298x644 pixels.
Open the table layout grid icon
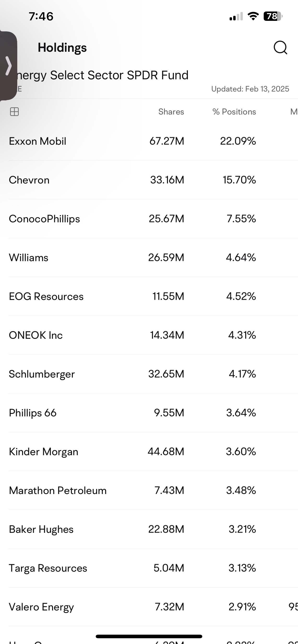(14, 111)
